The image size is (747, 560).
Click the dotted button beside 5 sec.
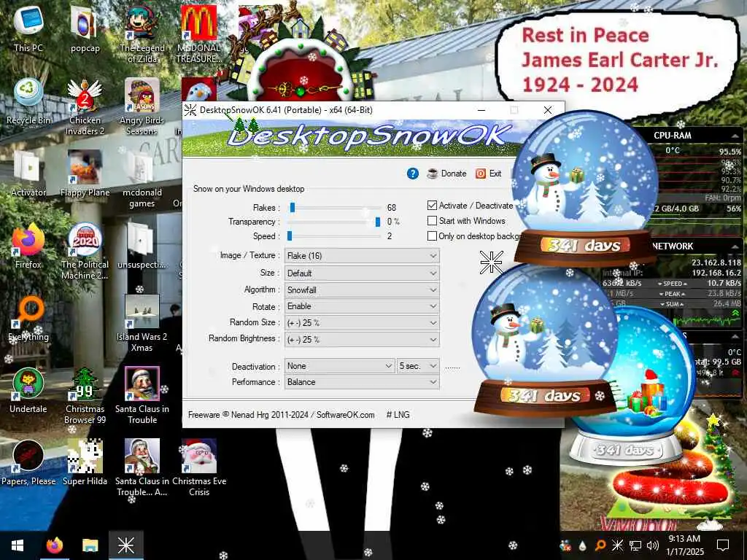[452, 367]
